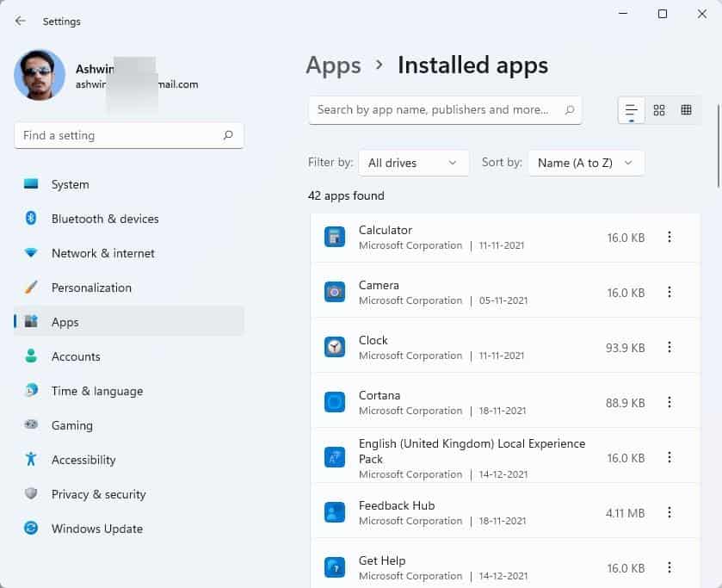The width and height of the screenshot is (722, 588).
Task: Click the Apps breadcrumb link
Action: click(333, 65)
